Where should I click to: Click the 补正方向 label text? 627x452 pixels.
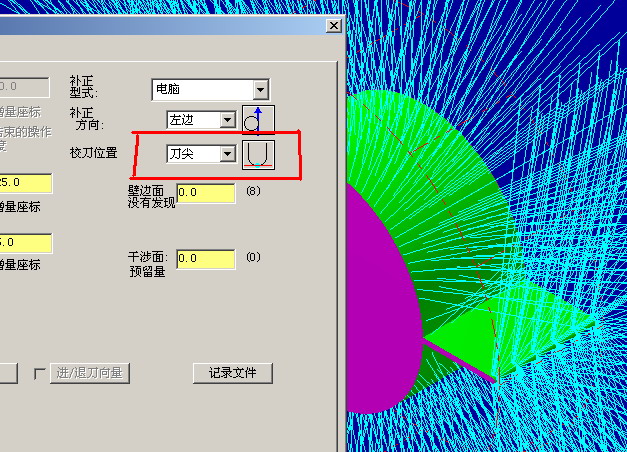click(x=87, y=119)
